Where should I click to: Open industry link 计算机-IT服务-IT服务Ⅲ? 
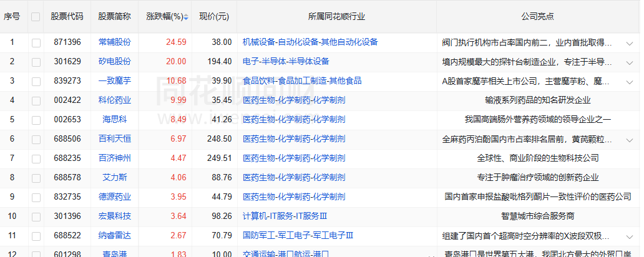pos(285,216)
